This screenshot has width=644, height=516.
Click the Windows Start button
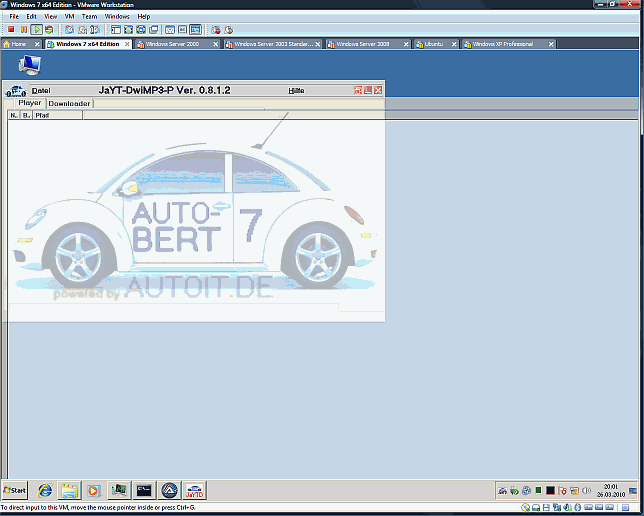(15, 490)
